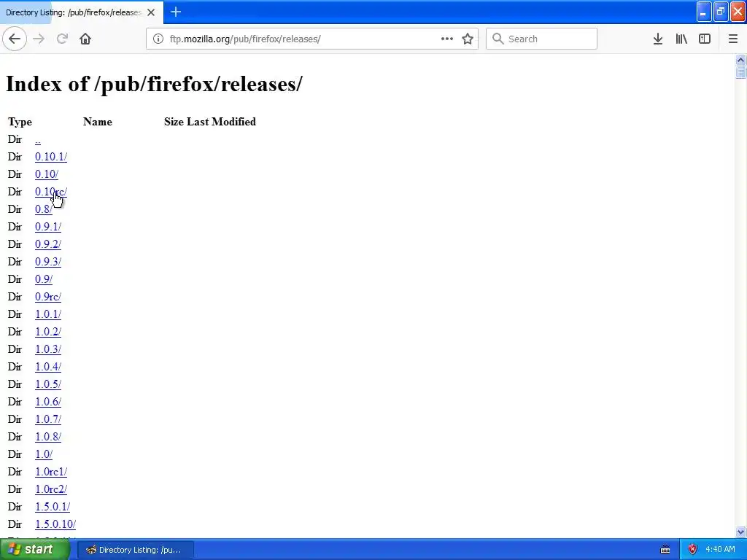Viewport: 747px width, 560px height.
Task: Open the 0.8/ directory link
Action: [43, 209]
